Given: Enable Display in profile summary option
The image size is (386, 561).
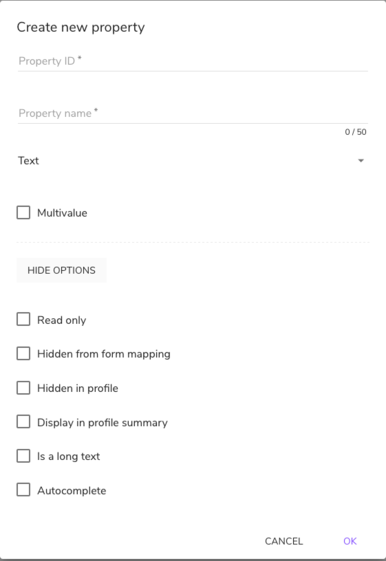Looking at the screenshot, I should 23,422.
